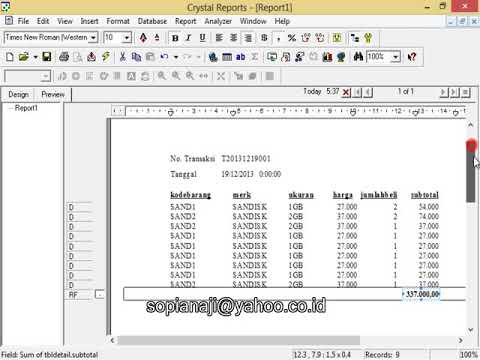Image resolution: width=480 pixels, height=360 pixels.
Task: Launch the Report Expert icon
Action: point(272,57)
